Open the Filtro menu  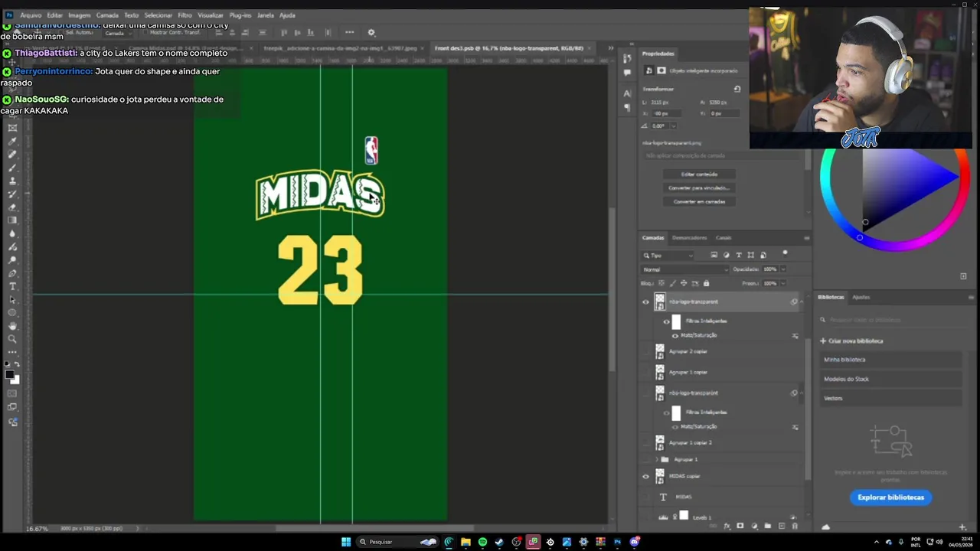point(185,15)
